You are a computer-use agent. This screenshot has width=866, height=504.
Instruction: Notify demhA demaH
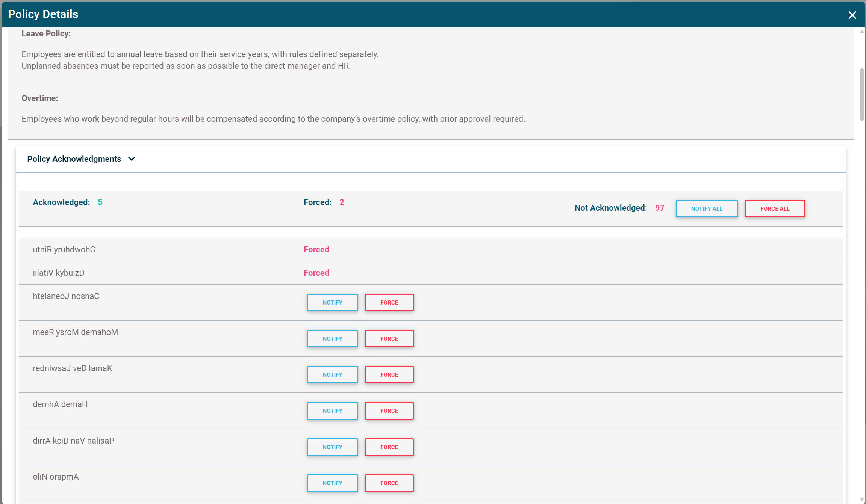pos(332,410)
